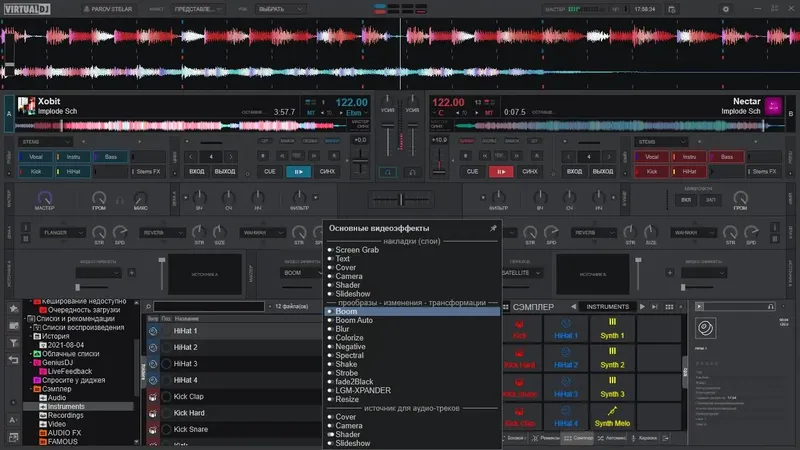Open the layout ПРЕДСТАВЛЕ... dropdown in top bar
The width and height of the screenshot is (800, 450).
click(x=197, y=9)
